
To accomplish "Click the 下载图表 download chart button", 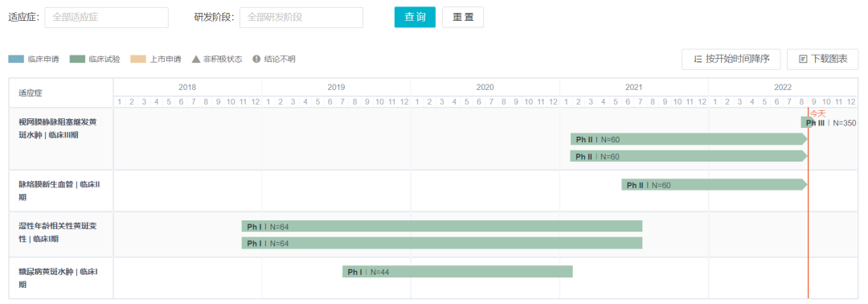I will (823, 60).
